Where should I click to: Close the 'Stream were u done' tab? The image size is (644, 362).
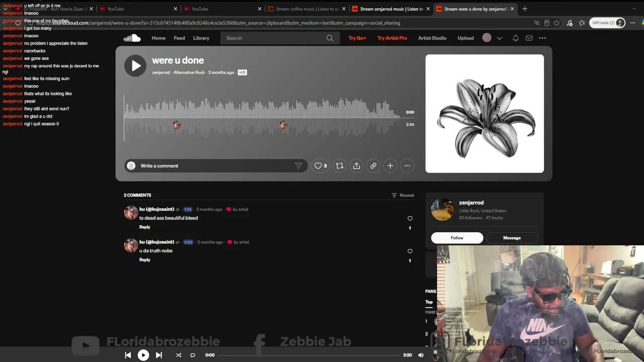pos(512,9)
